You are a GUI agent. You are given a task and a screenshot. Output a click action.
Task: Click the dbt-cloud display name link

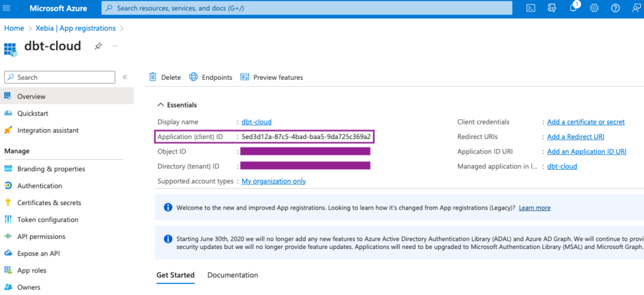(257, 122)
